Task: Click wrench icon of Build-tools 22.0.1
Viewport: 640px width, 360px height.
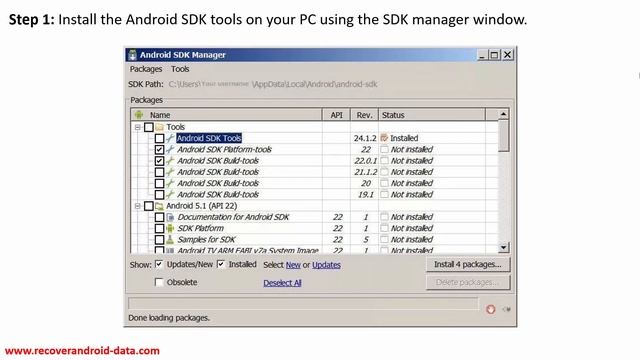Action: pos(170,161)
